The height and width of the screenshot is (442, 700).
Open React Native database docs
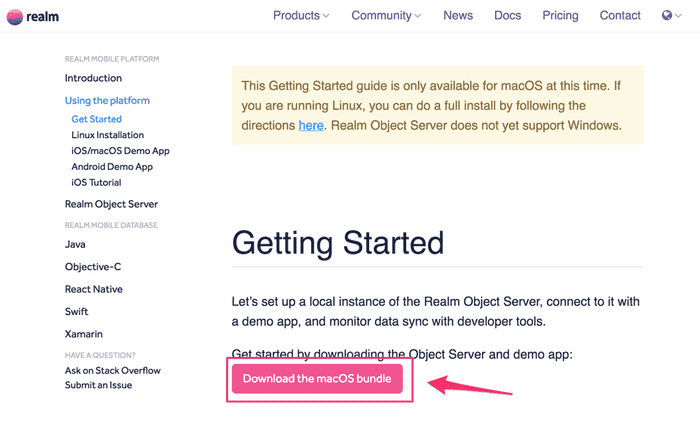[94, 289]
